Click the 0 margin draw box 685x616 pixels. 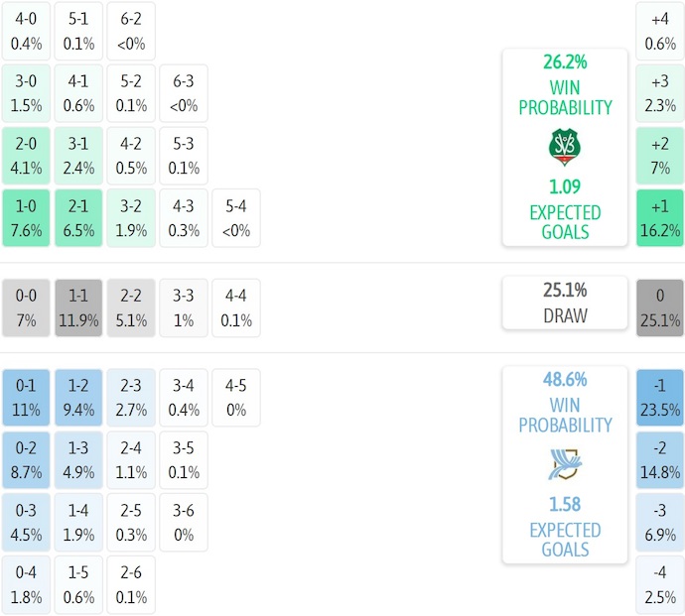click(660, 308)
